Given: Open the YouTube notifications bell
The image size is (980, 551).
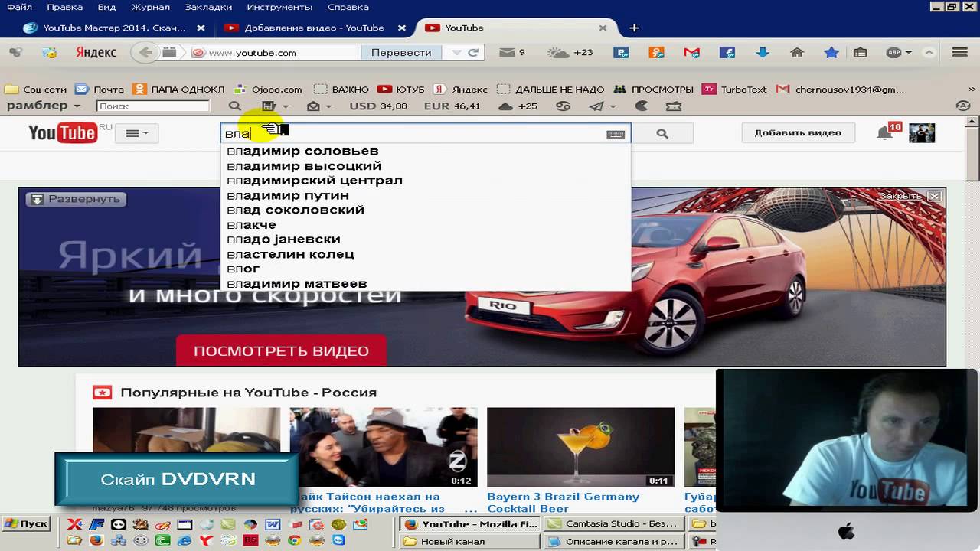Looking at the screenshot, I should [x=884, y=133].
